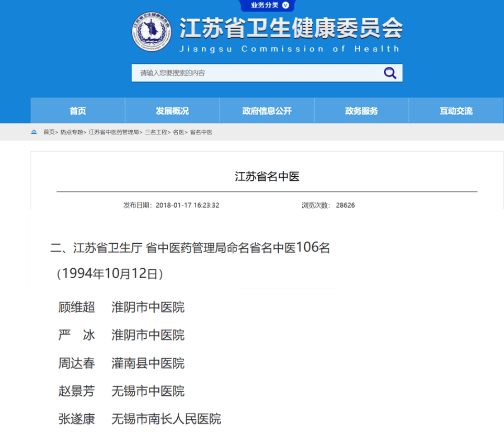Click the site title 江苏省卫生健康委员会
The width and height of the screenshot is (504, 434).
[291, 28]
